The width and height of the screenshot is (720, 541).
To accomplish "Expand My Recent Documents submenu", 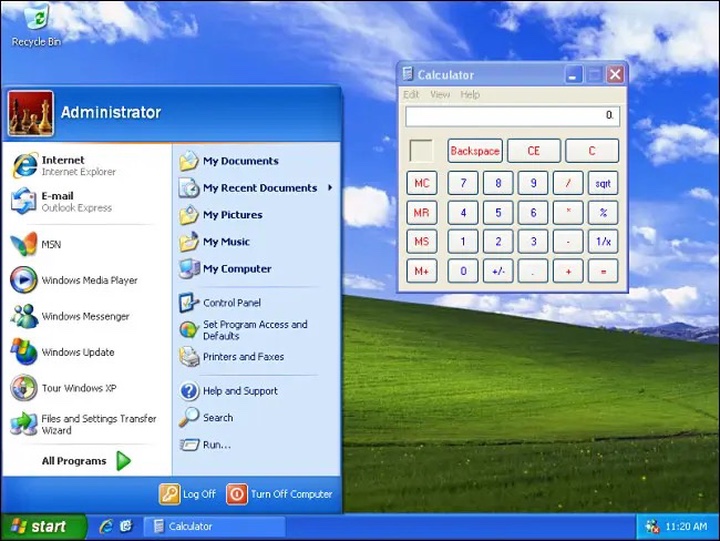I will click(259, 188).
